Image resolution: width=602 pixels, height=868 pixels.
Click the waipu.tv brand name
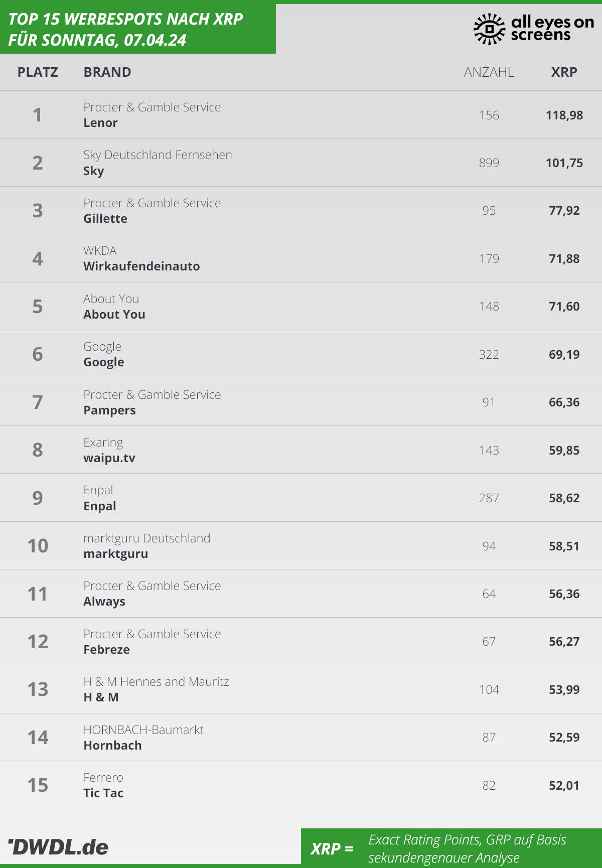109,458
